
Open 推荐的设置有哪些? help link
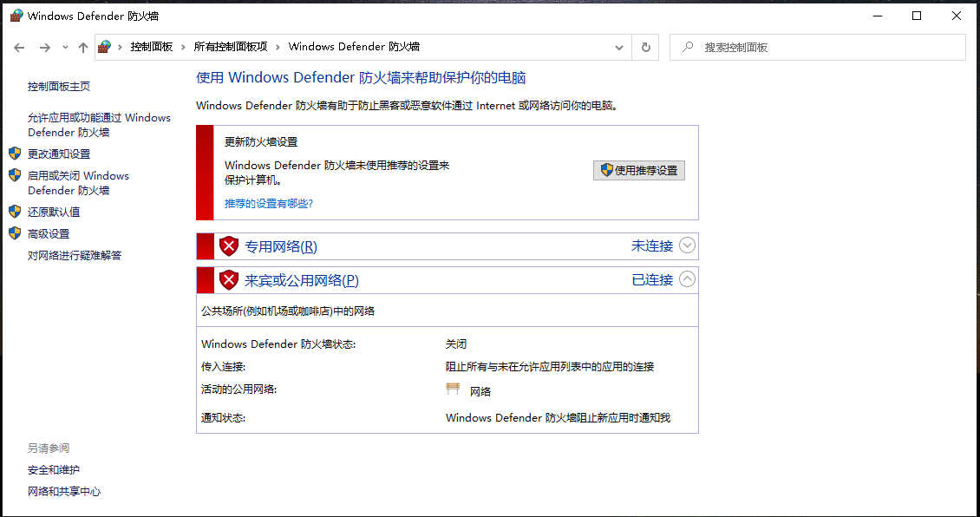(269, 204)
